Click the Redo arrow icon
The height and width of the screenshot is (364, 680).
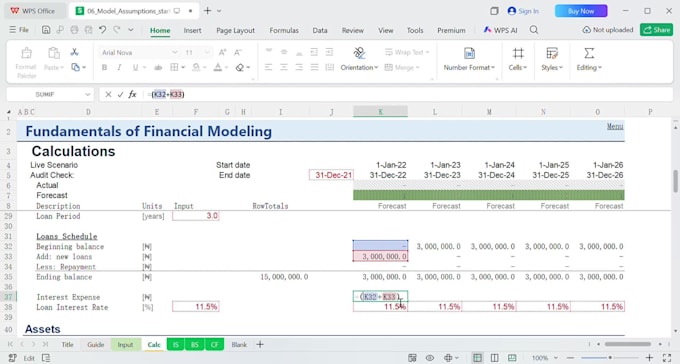pos(117,30)
